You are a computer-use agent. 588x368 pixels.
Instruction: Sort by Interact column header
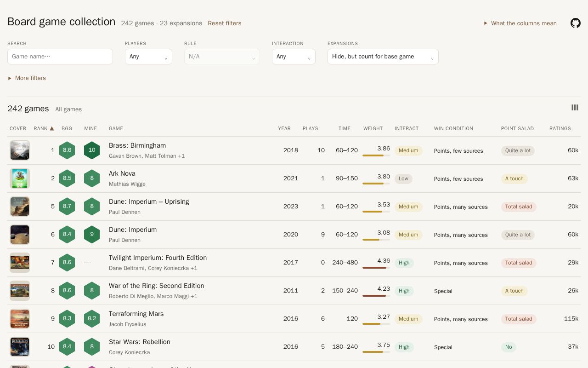[407, 128]
